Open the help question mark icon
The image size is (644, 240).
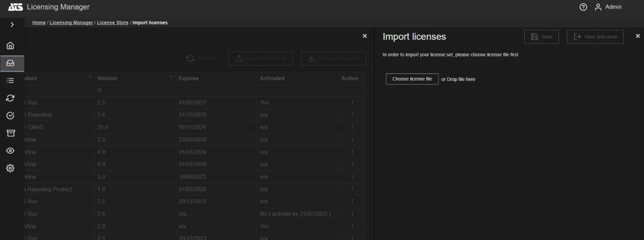click(x=583, y=7)
